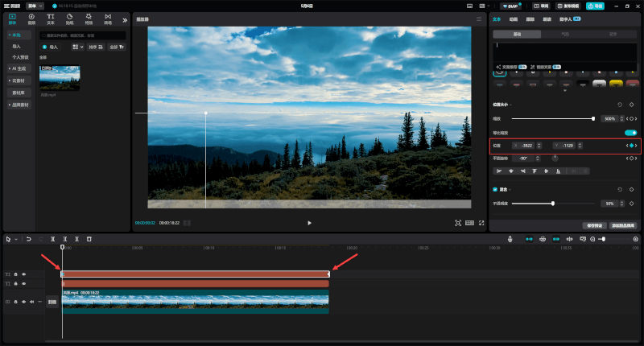Open the Transitions tab in the media panel
This screenshot has height=346, width=644.
tap(108, 19)
